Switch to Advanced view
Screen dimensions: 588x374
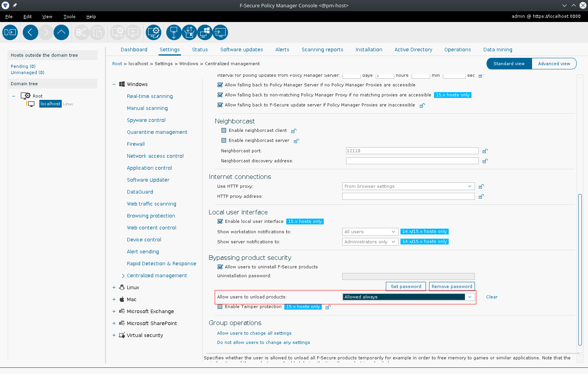tap(554, 64)
